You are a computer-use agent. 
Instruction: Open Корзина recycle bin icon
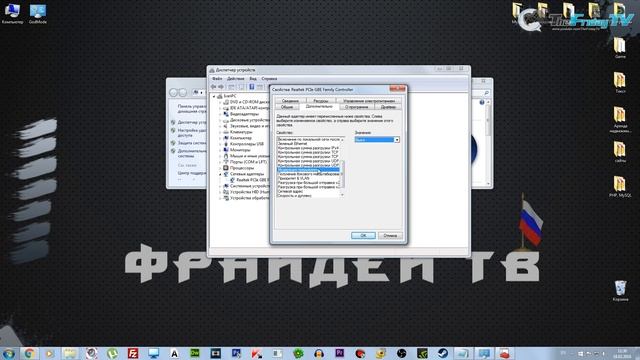(x=620, y=291)
